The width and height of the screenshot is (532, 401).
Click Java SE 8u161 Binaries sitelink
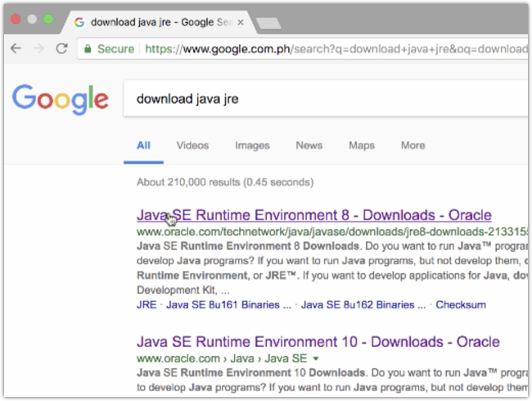point(228,304)
